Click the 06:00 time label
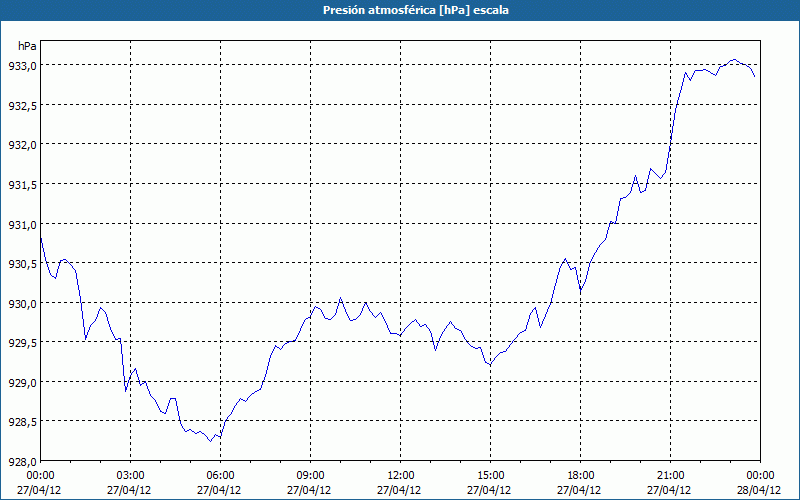 (220, 475)
